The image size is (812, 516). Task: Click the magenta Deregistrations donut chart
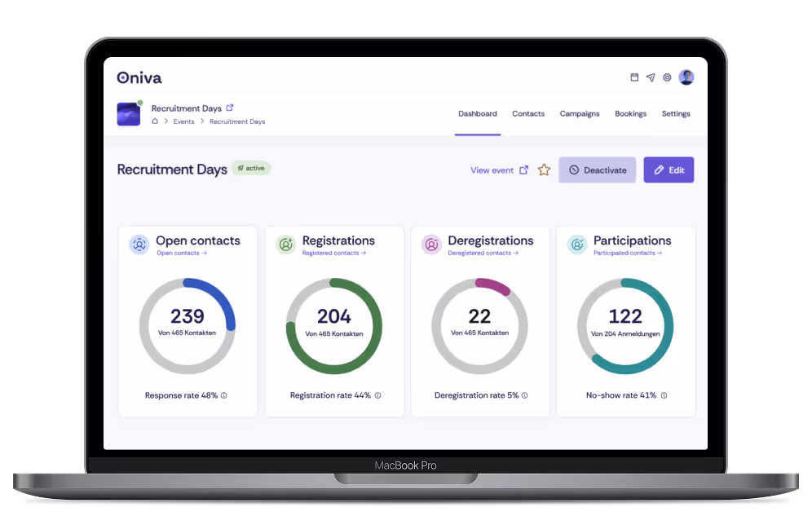[479, 326]
